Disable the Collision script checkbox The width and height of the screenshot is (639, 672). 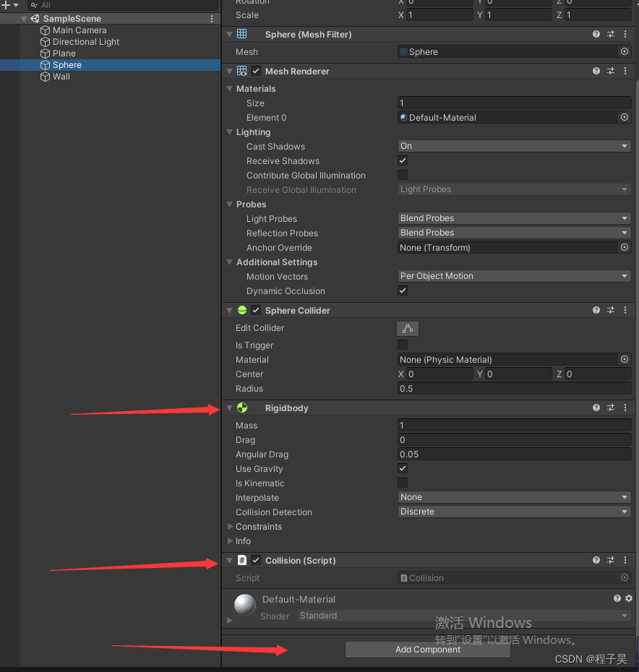point(256,561)
